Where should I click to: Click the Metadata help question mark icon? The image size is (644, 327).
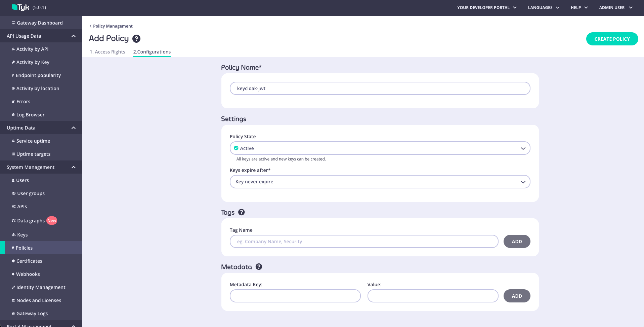click(259, 267)
